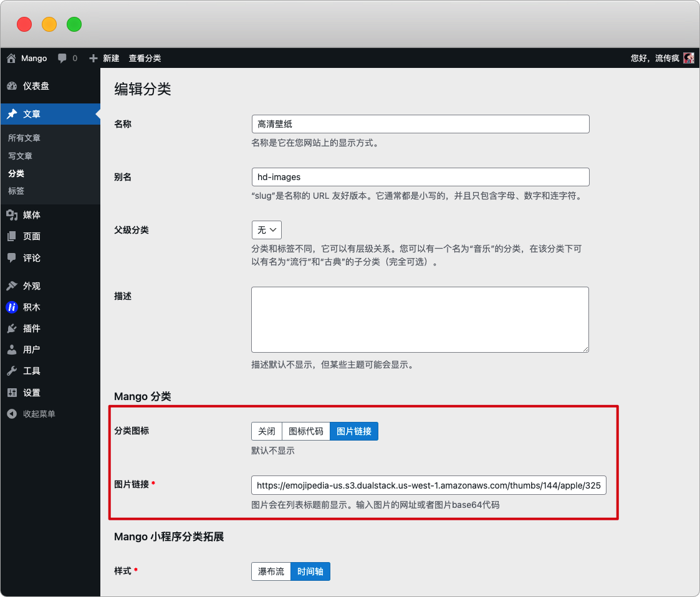Screen dimensions: 700x597
Task: Click the 外观 paintbrush icon
Action: [x=12, y=286]
